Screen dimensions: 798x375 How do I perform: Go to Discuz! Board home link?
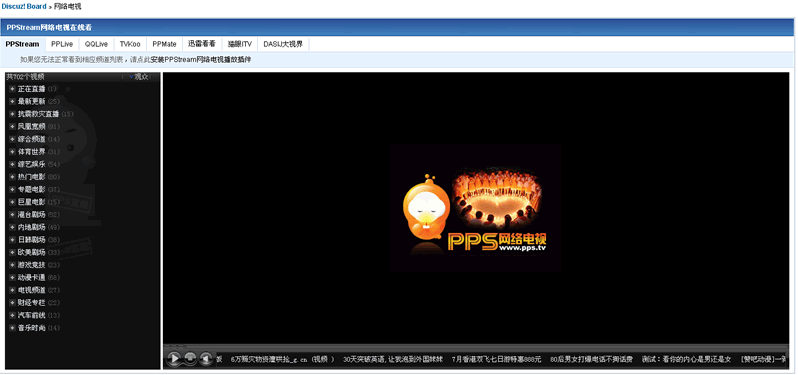(x=24, y=7)
